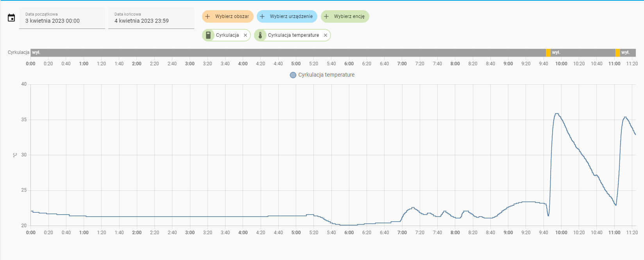Click the device icon on Cyrkulacja chip
The height and width of the screenshot is (260, 644).
(x=208, y=35)
